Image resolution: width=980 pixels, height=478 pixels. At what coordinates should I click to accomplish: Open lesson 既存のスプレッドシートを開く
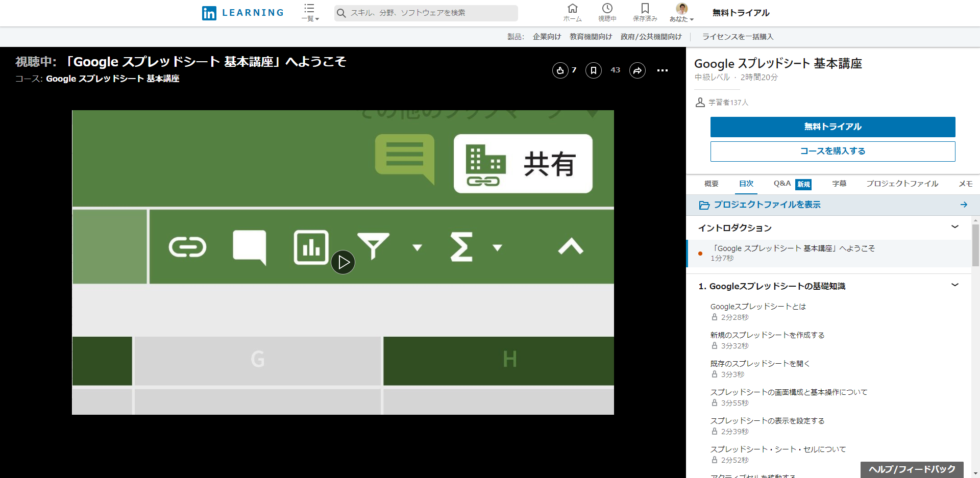760,364
